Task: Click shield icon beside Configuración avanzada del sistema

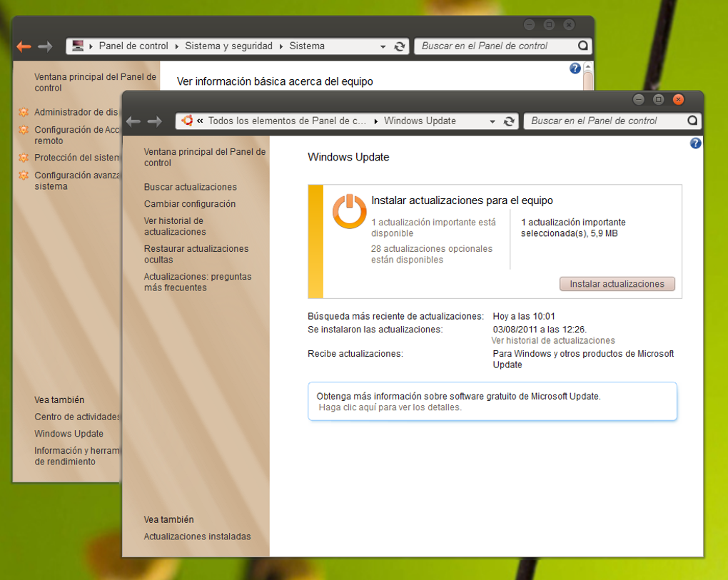Action: click(x=24, y=175)
